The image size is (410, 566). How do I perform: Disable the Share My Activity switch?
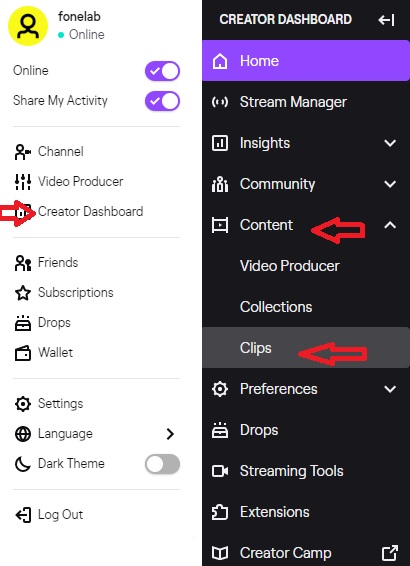[162, 101]
